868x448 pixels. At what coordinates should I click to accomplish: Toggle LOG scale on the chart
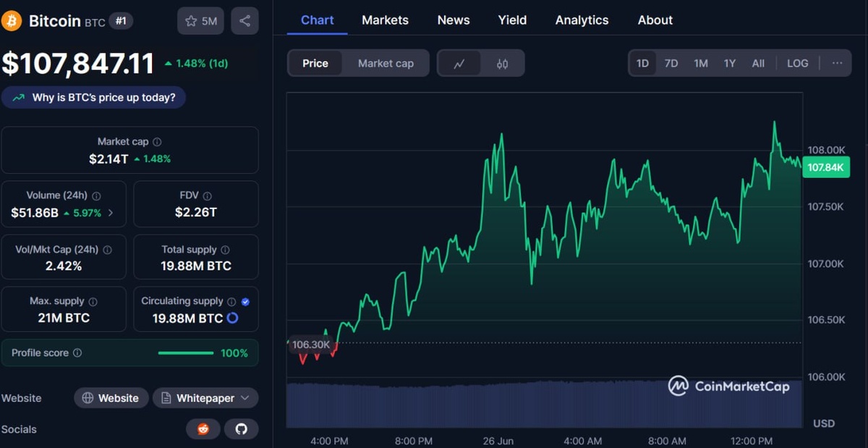[x=798, y=64]
